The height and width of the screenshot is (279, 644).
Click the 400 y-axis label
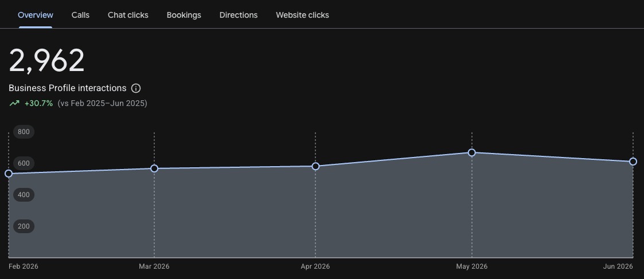click(x=24, y=194)
